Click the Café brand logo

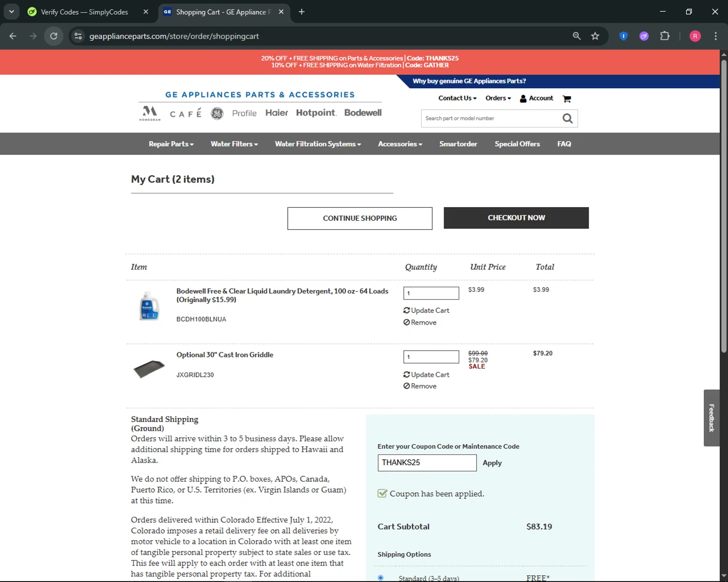[x=185, y=113]
